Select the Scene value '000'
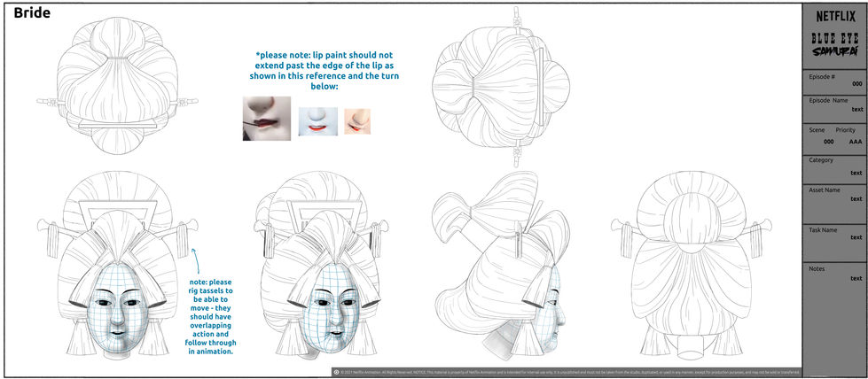Image resolution: width=868 pixels, height=379 pixels. pos(828,142)
